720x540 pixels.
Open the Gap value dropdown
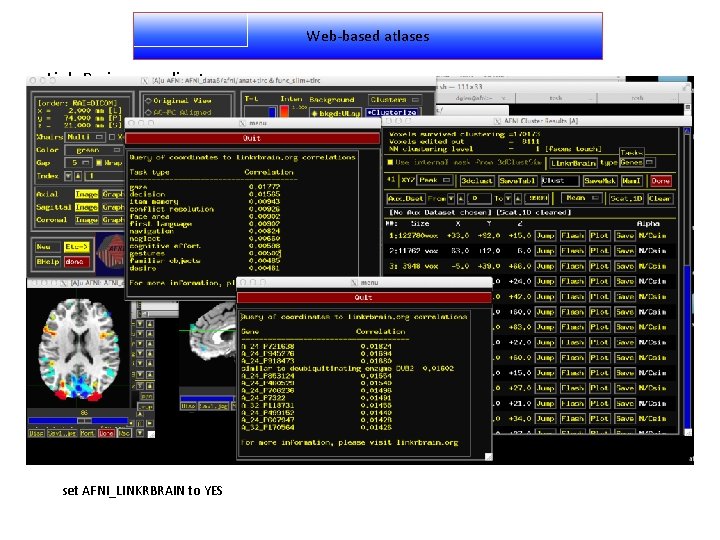(x=79, y=163)
